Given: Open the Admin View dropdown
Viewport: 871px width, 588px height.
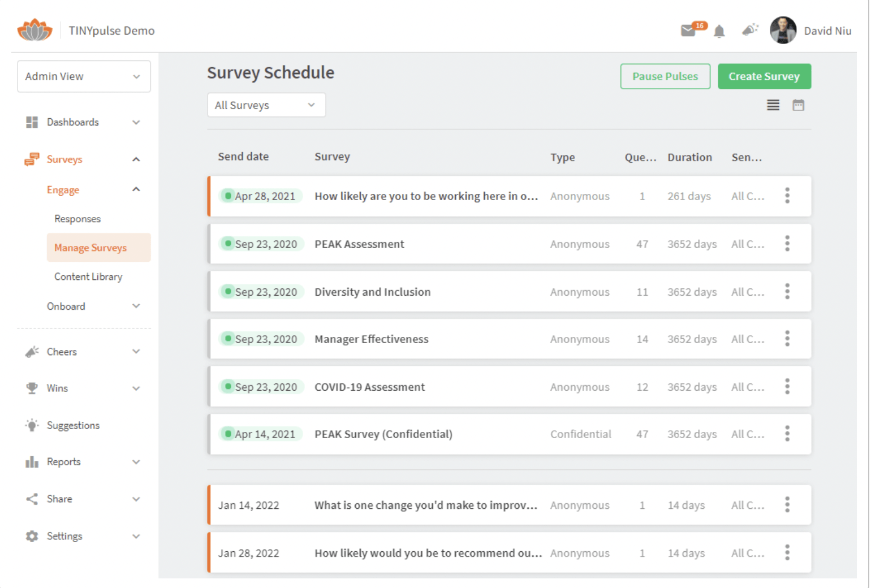Looking at the screenshot, I should (x=84, y=76).
